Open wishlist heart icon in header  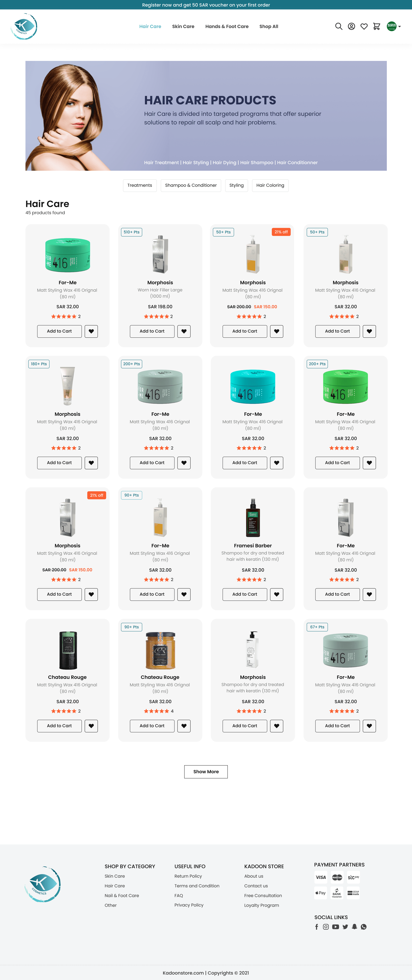364,26
